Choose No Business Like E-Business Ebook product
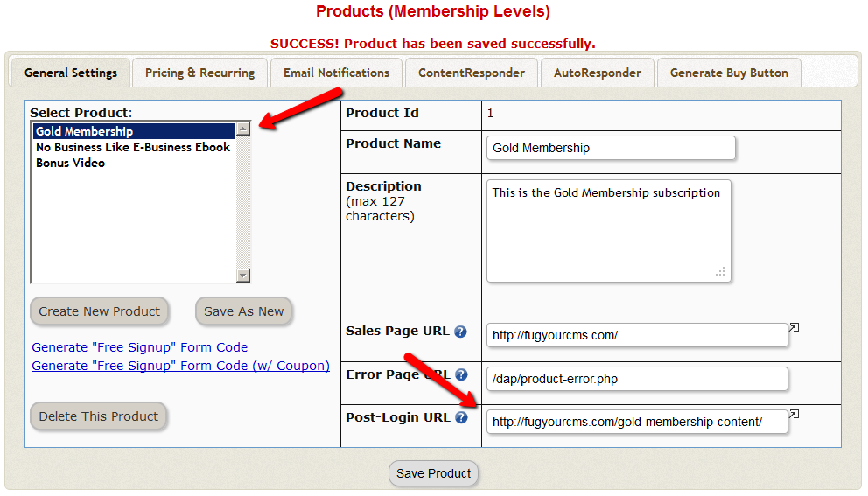The width and height of the screenshot is (868, 496). pos(133,147)
